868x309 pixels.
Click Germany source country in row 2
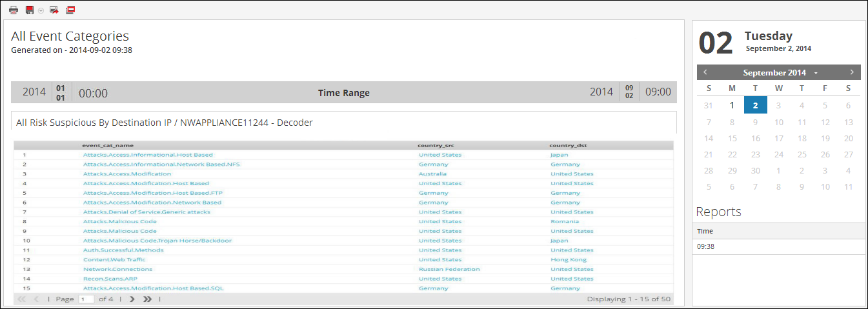click(434, 164)
